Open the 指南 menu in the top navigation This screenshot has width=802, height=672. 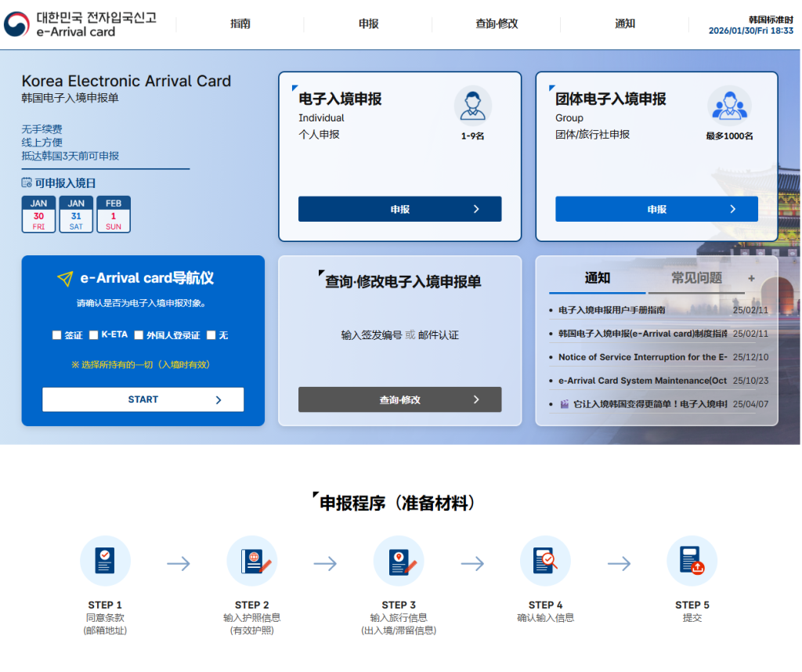tap(240, 23)
